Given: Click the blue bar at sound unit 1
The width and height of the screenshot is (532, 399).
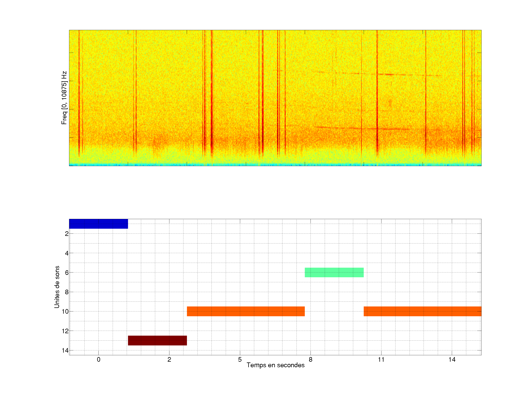Looking at the screenshot, I should (x=98, y=224).
